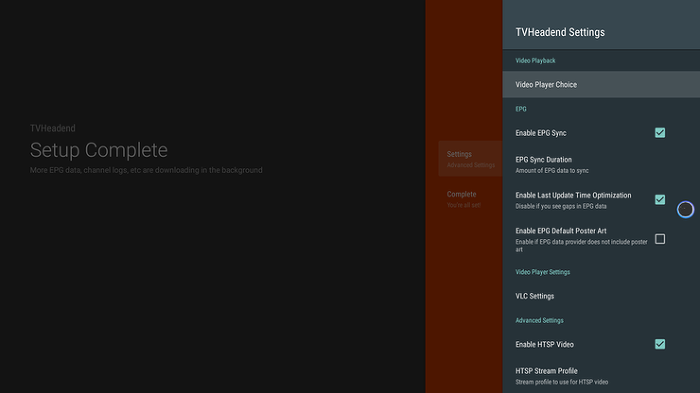
Task: Open EPG Sync Duration setting
Action: pyautogui.click(x=601, y=164)
